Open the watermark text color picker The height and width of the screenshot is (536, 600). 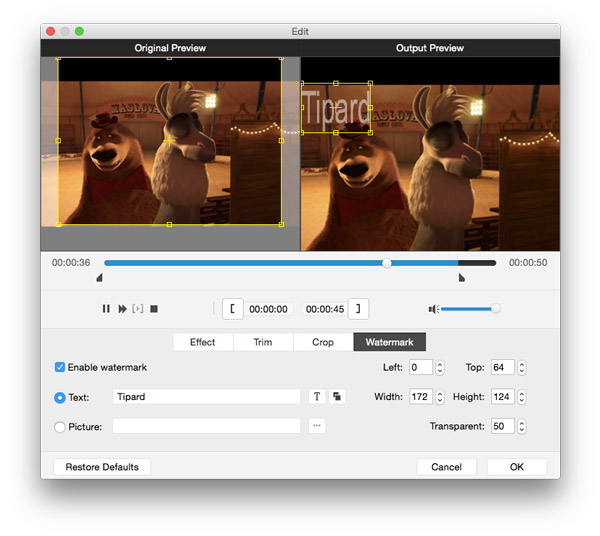(x=337, y=396)
